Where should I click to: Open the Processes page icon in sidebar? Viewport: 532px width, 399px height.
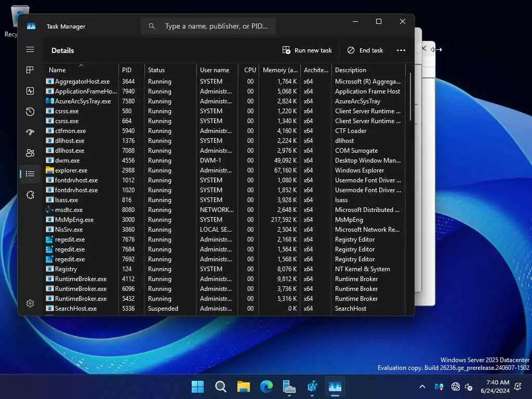(30, 70)
